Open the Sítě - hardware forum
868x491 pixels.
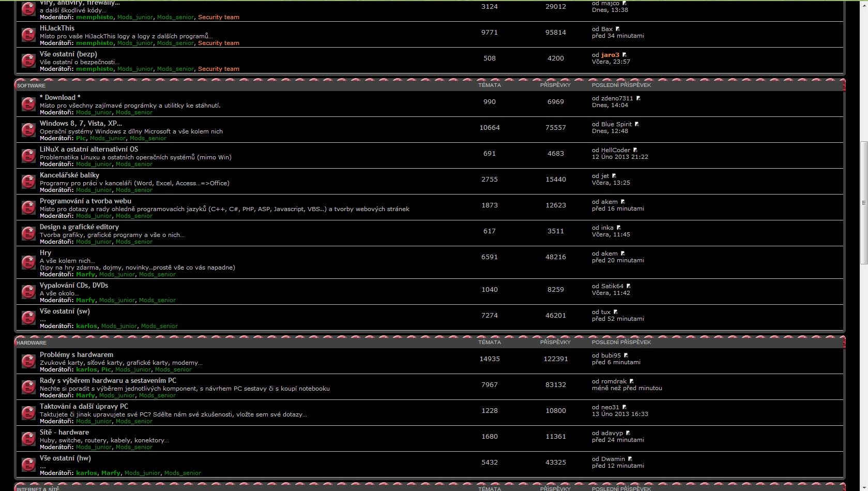pyautogui.click(x=64, y=432)
